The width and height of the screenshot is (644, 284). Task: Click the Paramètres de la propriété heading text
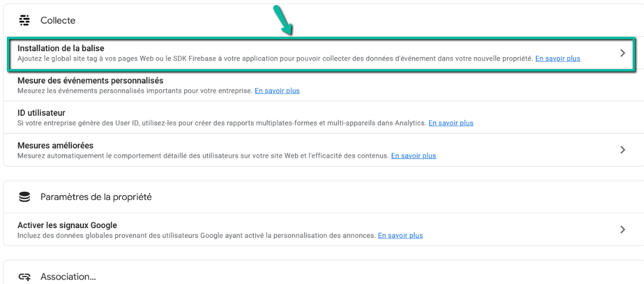click(96, 197)
